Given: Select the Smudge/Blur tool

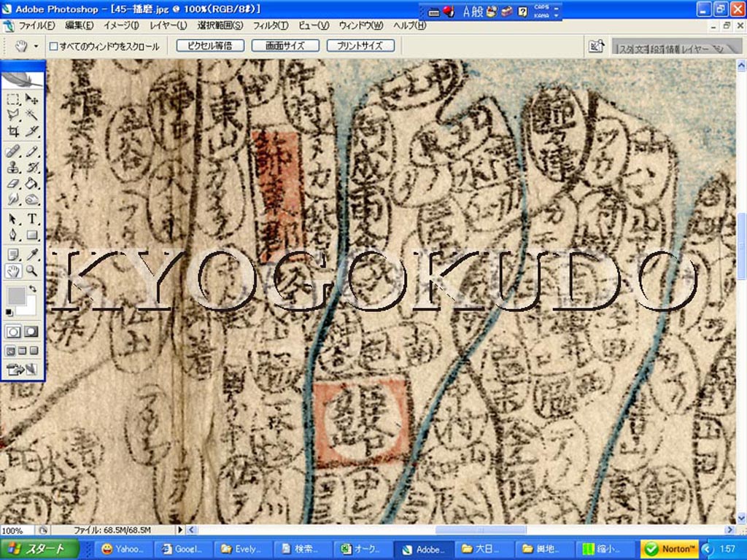Looking at the screenshot, I should (x=13, y=199).
